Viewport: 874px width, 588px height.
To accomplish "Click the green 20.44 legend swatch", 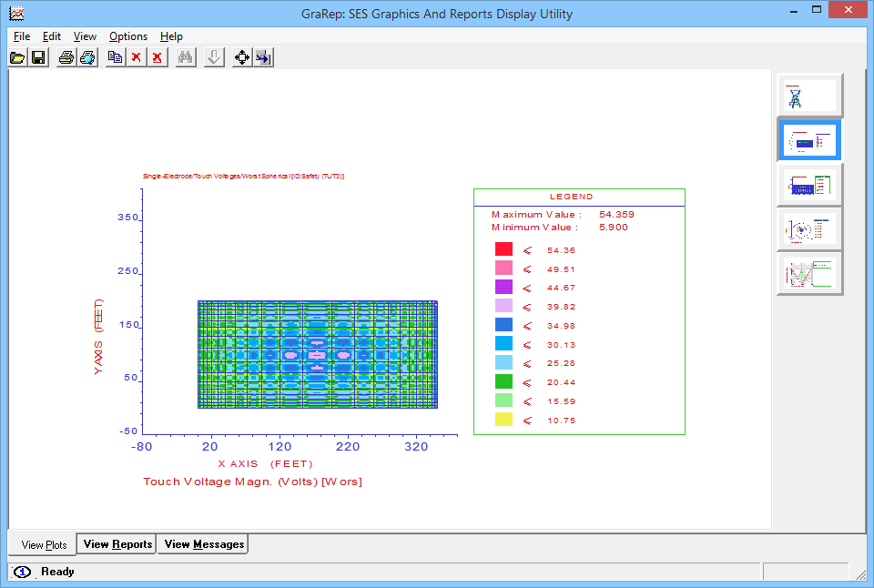I will coord(503,381).
